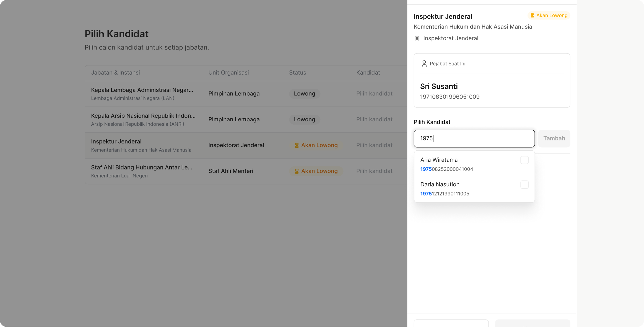This screenshot has width=644, height=327.
Task: Click the Status column header
Action: point(297,73)
